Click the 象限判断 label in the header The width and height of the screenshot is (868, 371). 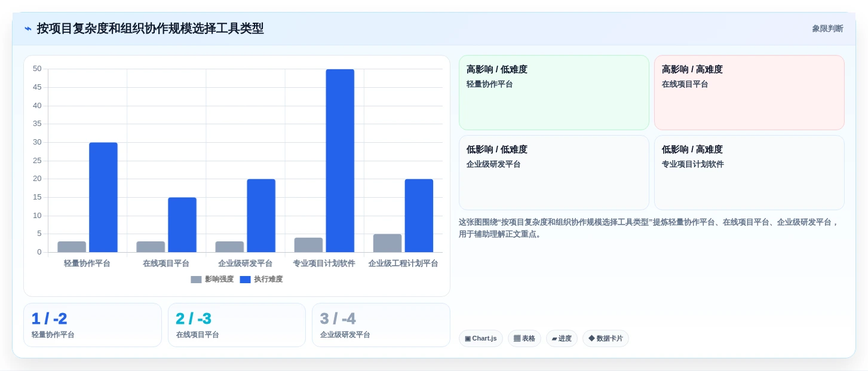pos(827,29)
